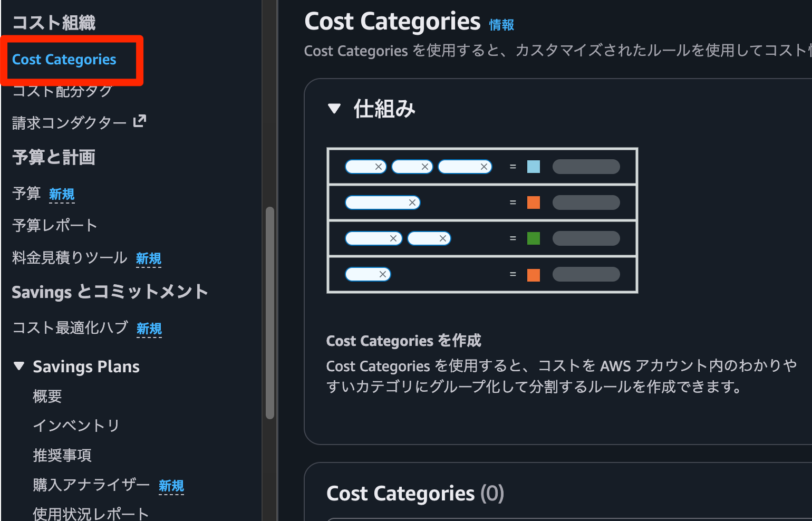Remove the single tag in the second rule row
The height and width of the screenshot is (521, 812).
[x=412, y=202]
